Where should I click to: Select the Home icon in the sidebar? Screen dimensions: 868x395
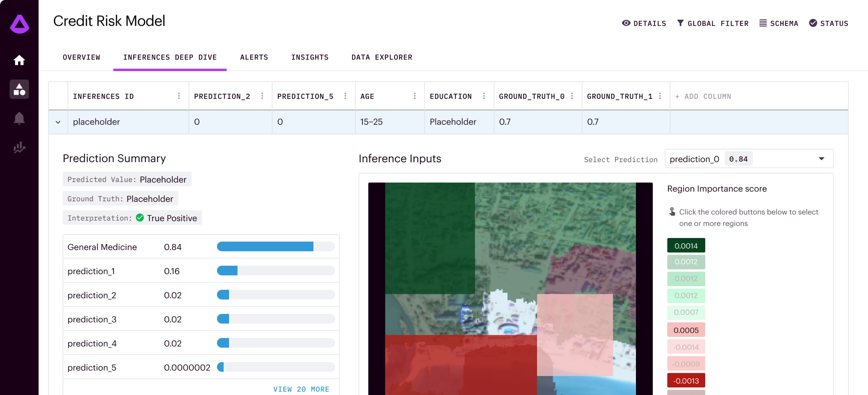click(x=19, y=60)
